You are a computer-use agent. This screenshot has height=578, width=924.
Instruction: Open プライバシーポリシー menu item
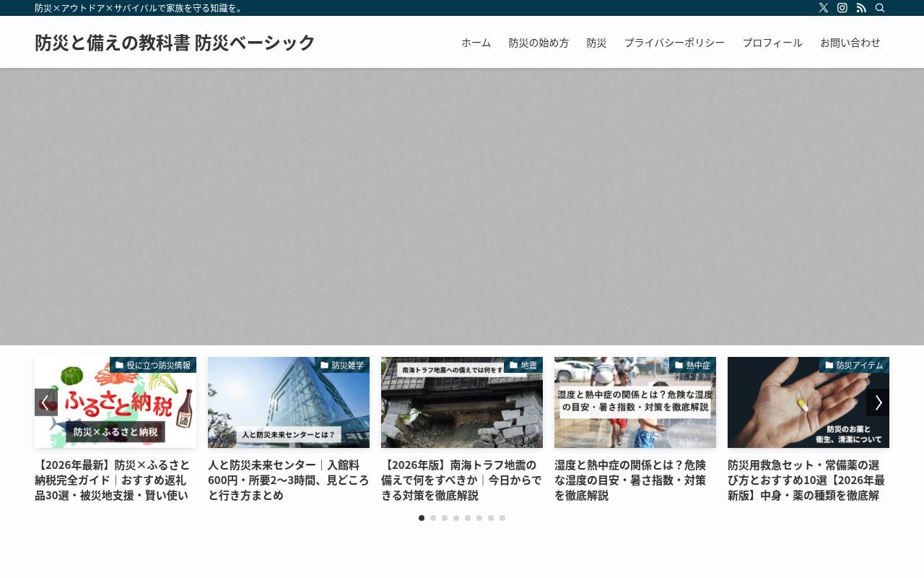click(x=674, y=43)
